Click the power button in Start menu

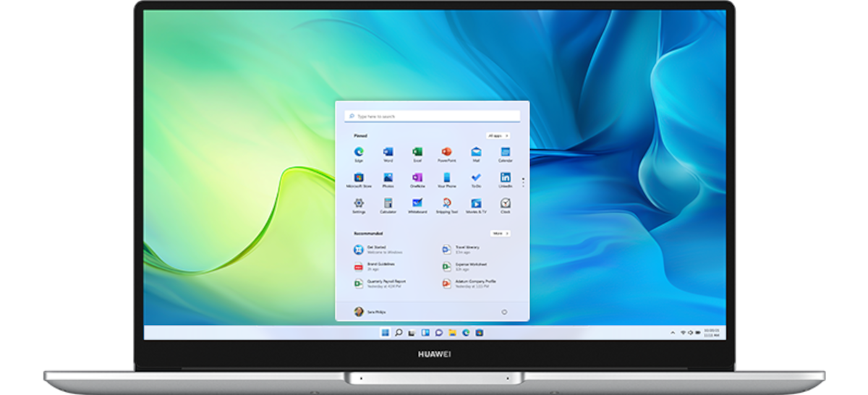[504, 312]
